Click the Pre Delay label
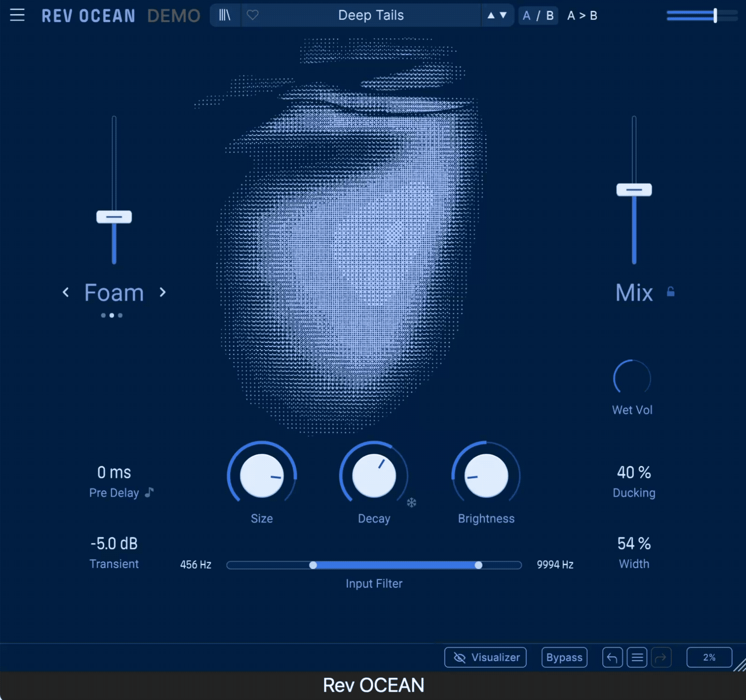Screen dimensions: 746x700 tap(114, 493)
